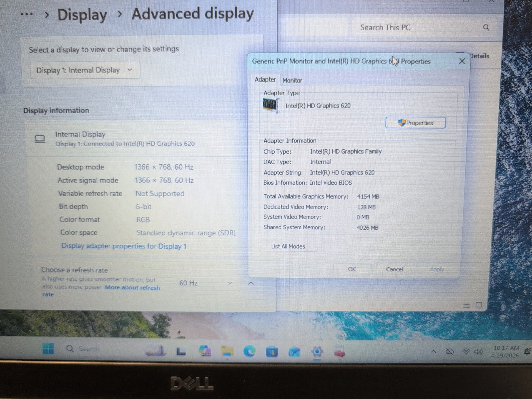Launch Microsoft Edge from the taskbar
532x399 pixels.
click(x=249, y=351)
